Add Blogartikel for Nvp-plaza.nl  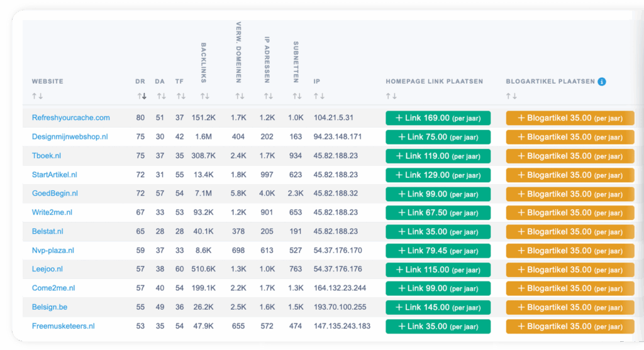pos(570,251)
